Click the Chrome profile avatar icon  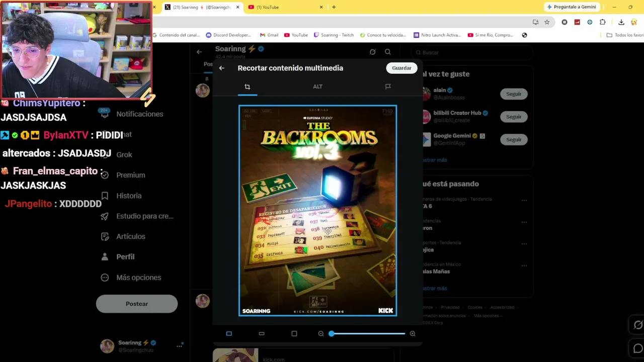point(634,22)
